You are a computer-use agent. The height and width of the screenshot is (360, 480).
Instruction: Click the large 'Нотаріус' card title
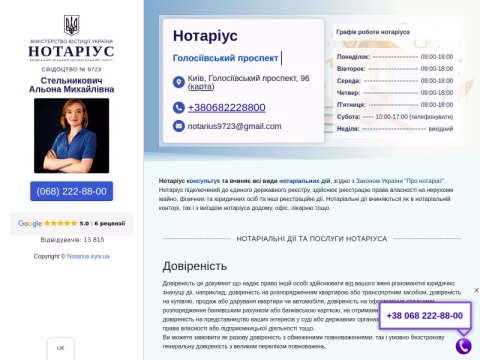(205, 36)
